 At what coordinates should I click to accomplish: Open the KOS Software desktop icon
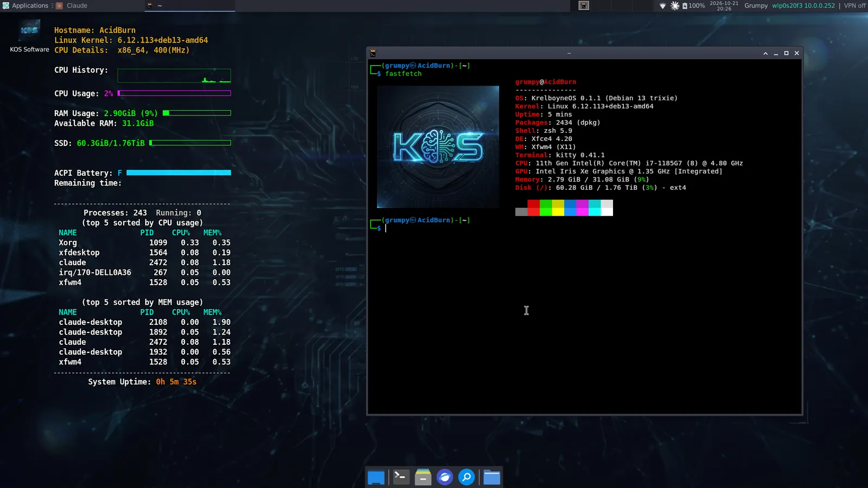(29, 37)
